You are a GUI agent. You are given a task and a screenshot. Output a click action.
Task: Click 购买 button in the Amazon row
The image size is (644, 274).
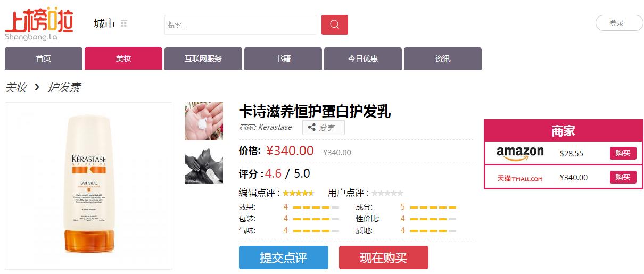pos(623,153)
